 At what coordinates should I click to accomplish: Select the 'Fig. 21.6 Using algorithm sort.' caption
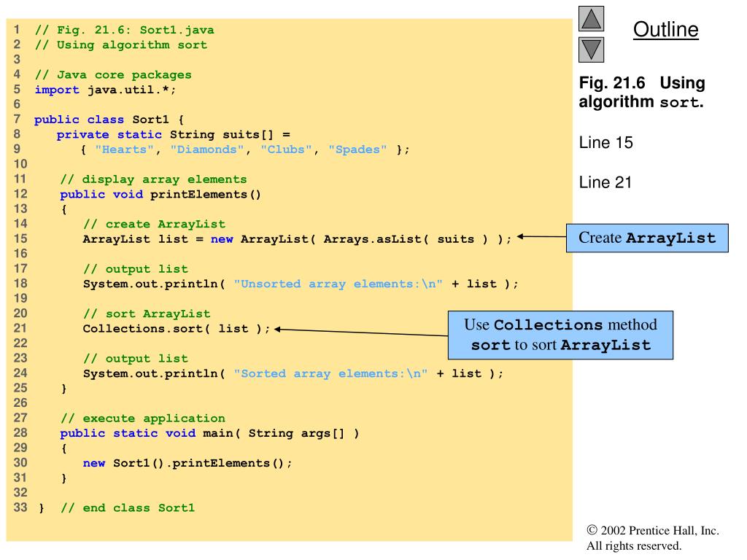click(641, 92)
